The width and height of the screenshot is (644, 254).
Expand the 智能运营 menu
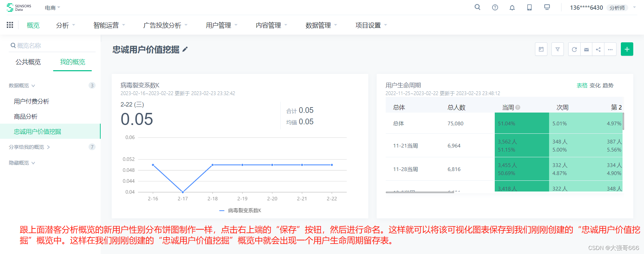coord(109,25)
